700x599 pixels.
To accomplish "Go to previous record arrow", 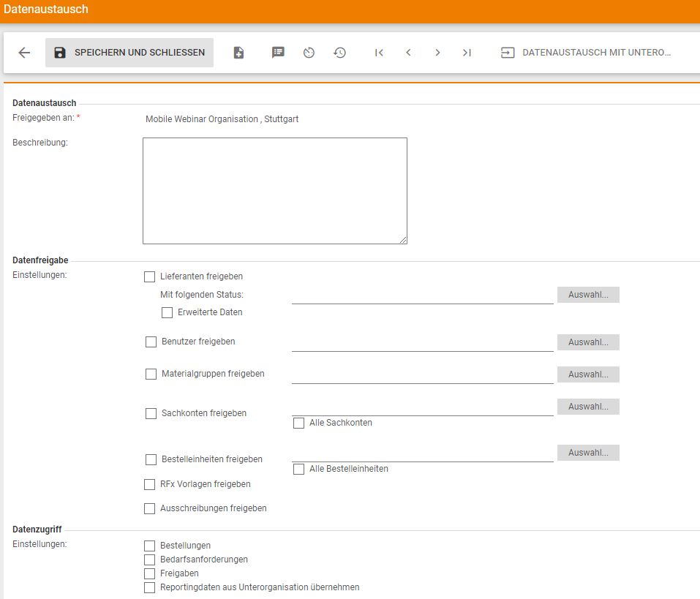I will [408, 53].
